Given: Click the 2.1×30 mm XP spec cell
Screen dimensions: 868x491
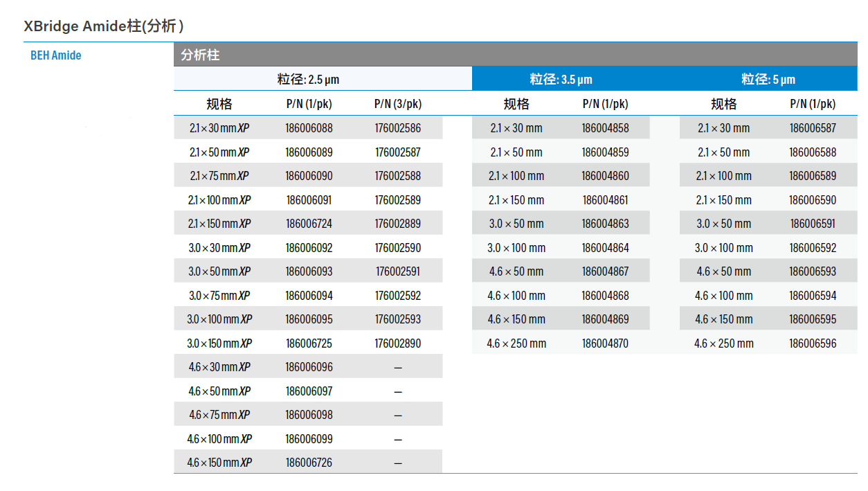Looking at the screenshot, I should click(219, 128).
